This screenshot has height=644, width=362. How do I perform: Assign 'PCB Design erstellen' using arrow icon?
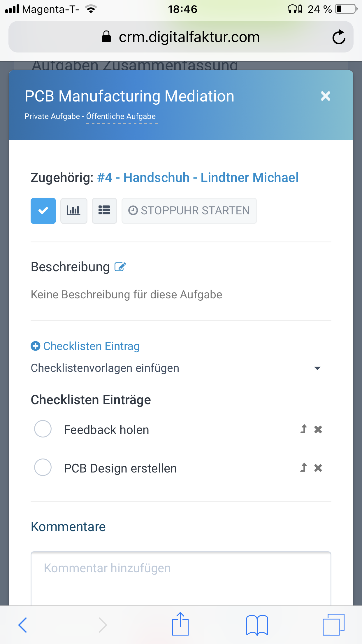[303, 468]
